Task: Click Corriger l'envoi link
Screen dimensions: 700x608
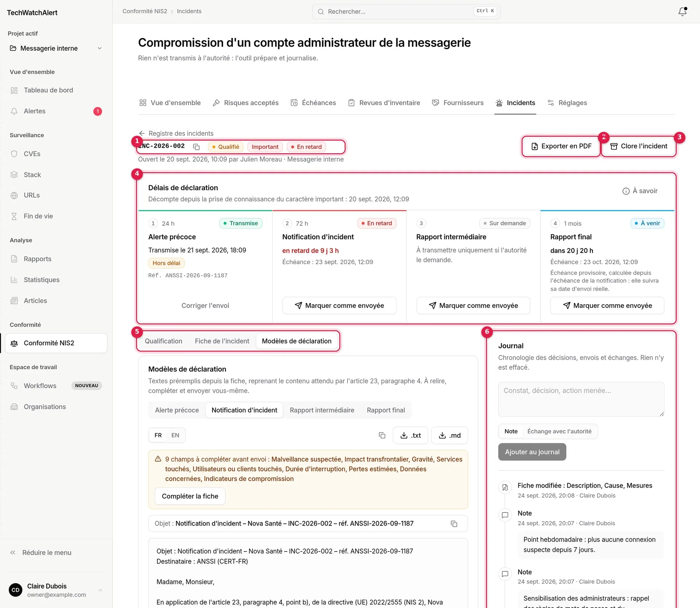Action: click(x=205, y=306)
